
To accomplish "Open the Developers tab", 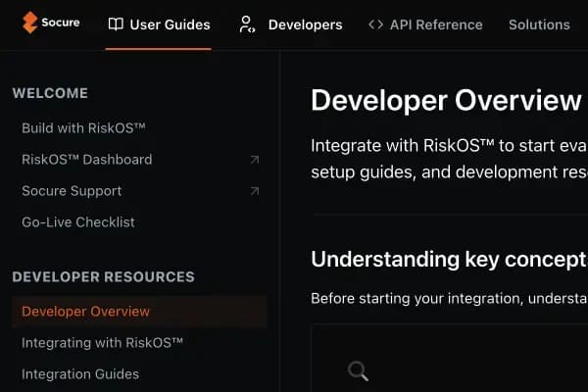I will [305, 24].
